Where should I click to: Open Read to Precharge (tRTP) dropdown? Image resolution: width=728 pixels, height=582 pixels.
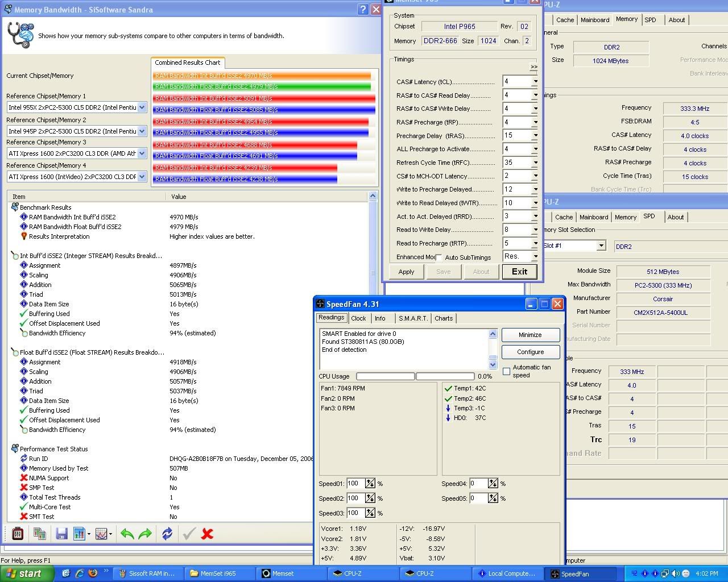click(535, 243)
